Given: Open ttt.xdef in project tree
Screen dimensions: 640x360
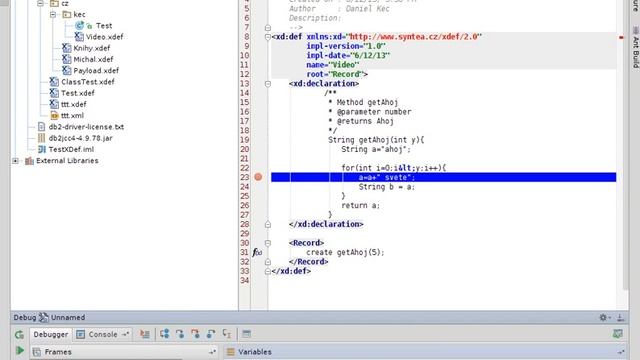Looking at the screenshot, I should pos(73,104).
